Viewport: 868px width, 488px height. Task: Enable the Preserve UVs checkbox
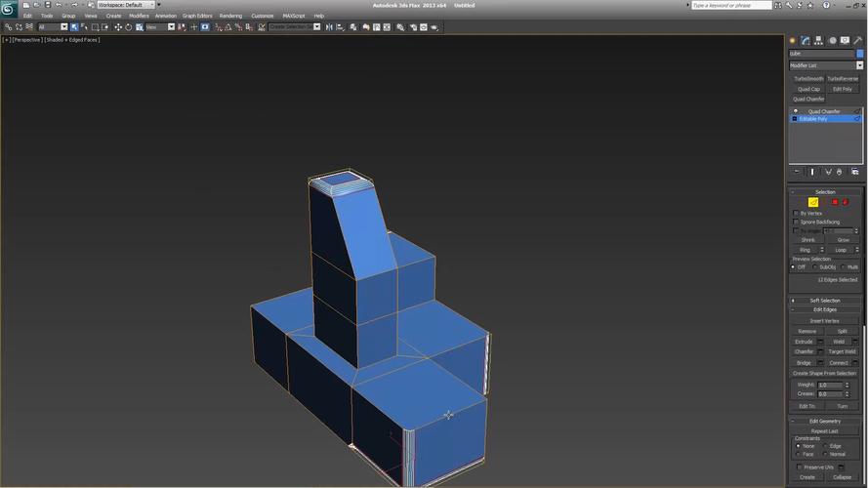click(x=799, y=468)
